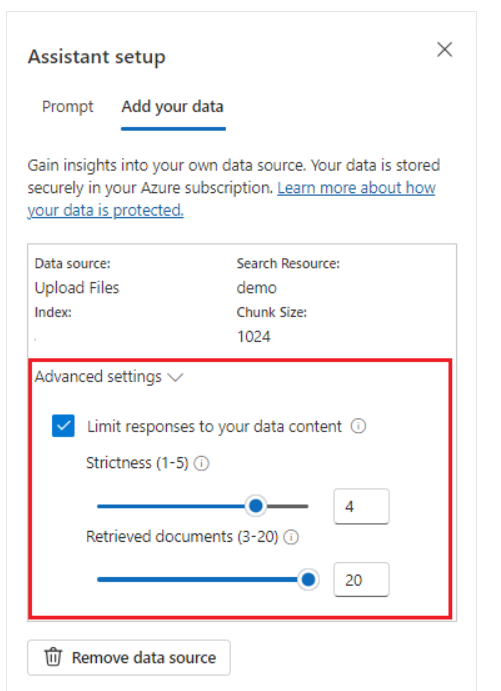The width and height of the screenshot is (501, 691).
Task: Click the Retrieved documents slider handle
Action: coord(308,580)
